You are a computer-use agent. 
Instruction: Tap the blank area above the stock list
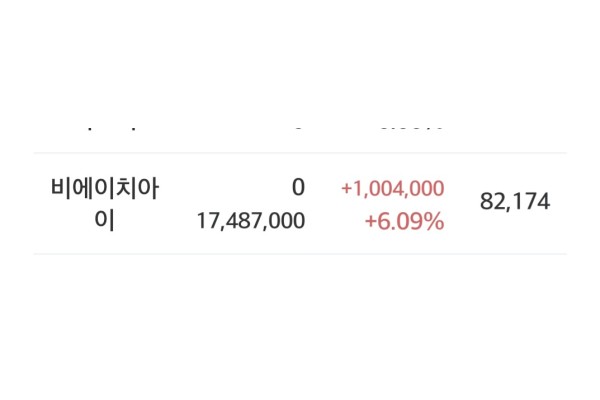(300, 60)
